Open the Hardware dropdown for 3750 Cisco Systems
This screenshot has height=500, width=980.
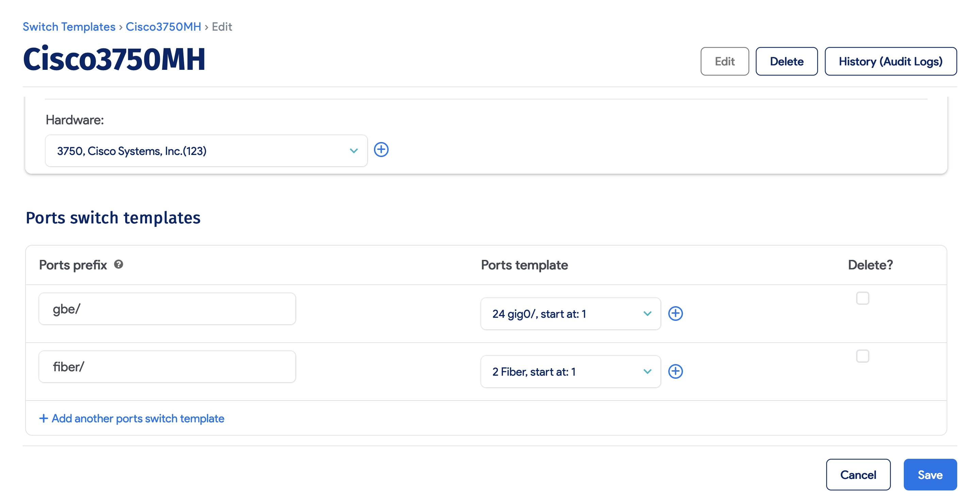pyautogui.click(x=206, y=151)
